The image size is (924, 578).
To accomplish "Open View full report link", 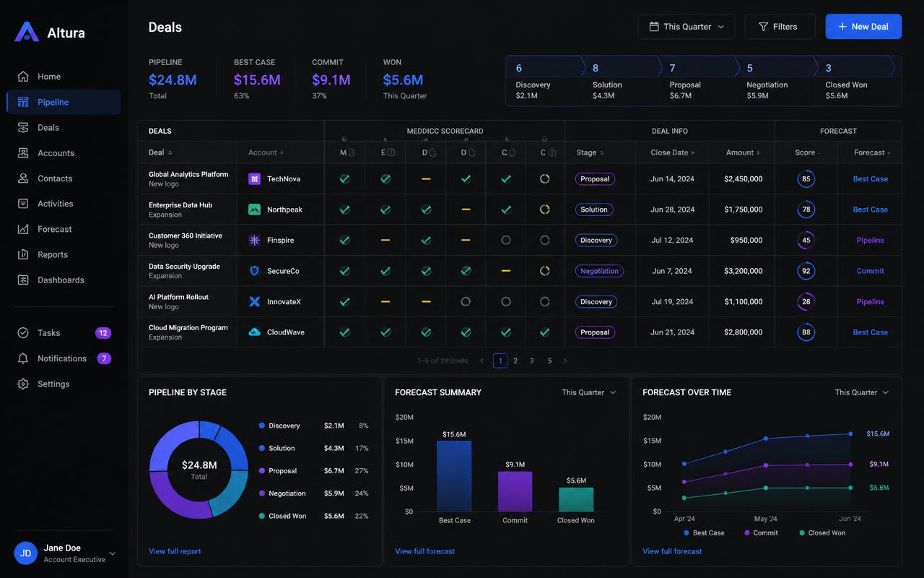I will coord(175,551).
